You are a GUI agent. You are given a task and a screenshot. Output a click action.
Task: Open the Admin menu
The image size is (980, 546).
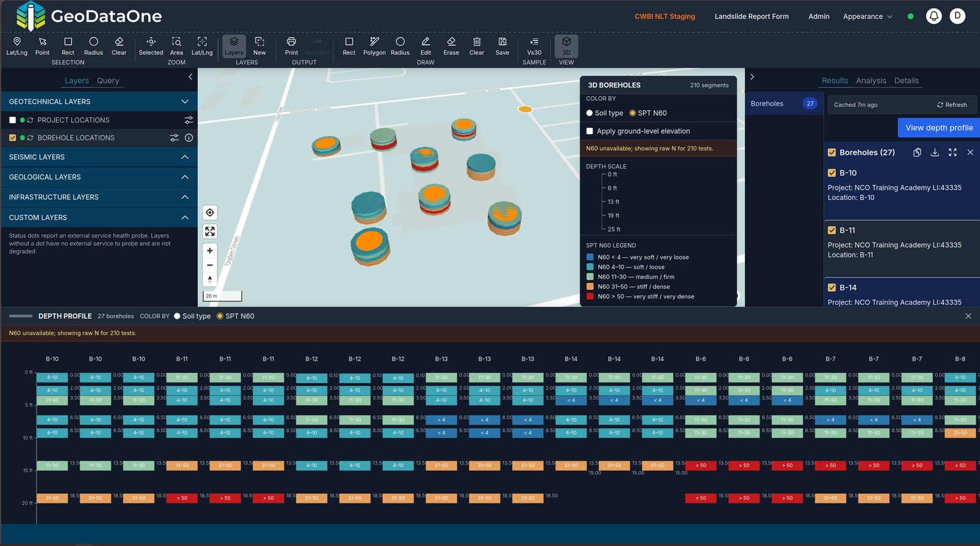coord(819,17)
